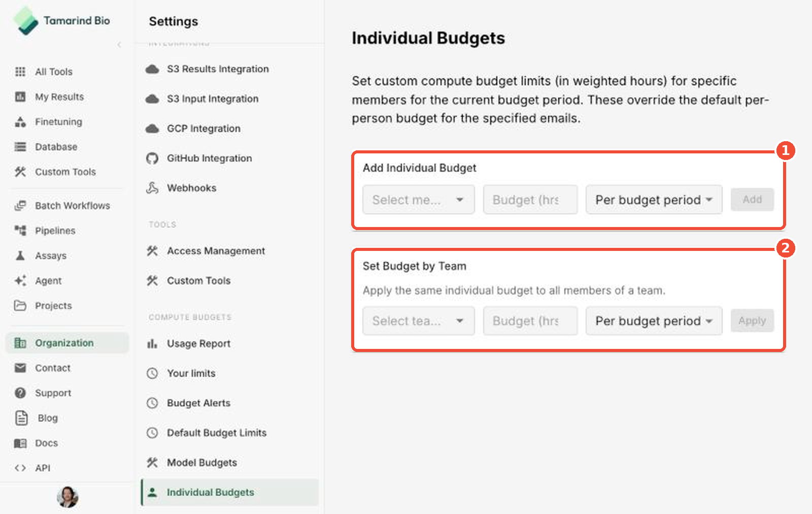The width and height of the screenshot is (812, 514).
Task: Click the Apply button
Action: pyautogui.click(x=752, y=321)
